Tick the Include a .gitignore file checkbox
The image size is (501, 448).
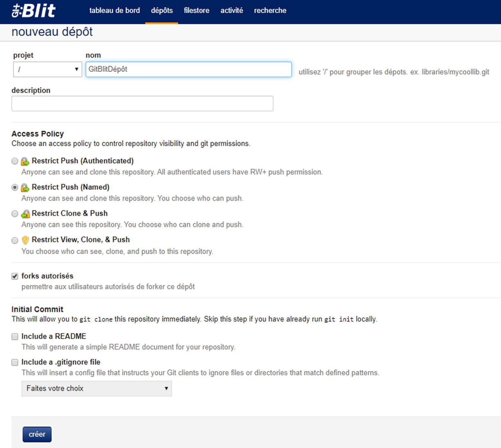15,362
